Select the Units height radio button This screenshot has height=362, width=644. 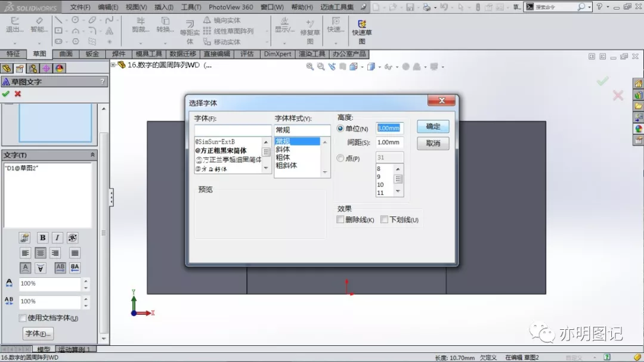tap(340, 129)
